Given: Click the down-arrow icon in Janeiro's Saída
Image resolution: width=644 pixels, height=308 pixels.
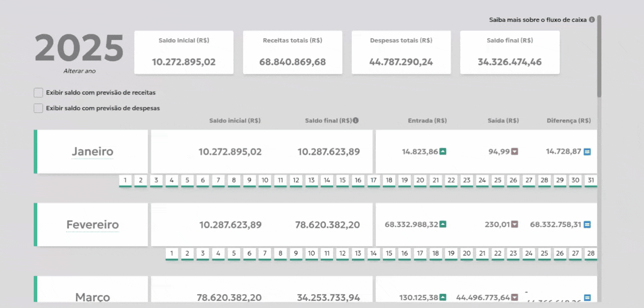Looking at the screenshot, I should 514,151.
